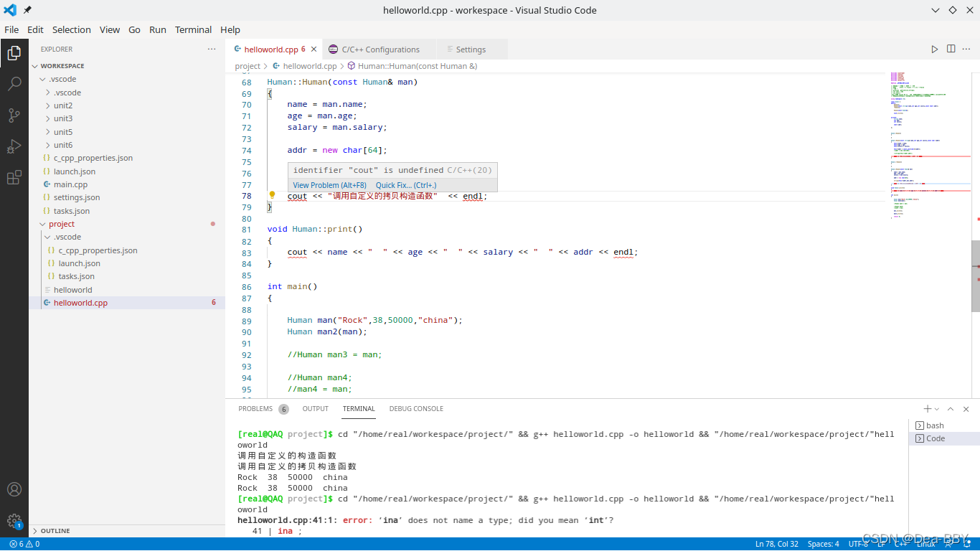This screenshot has width=980, height=551.
Task: Open the Run and Debug view
Action: (14, 146)
